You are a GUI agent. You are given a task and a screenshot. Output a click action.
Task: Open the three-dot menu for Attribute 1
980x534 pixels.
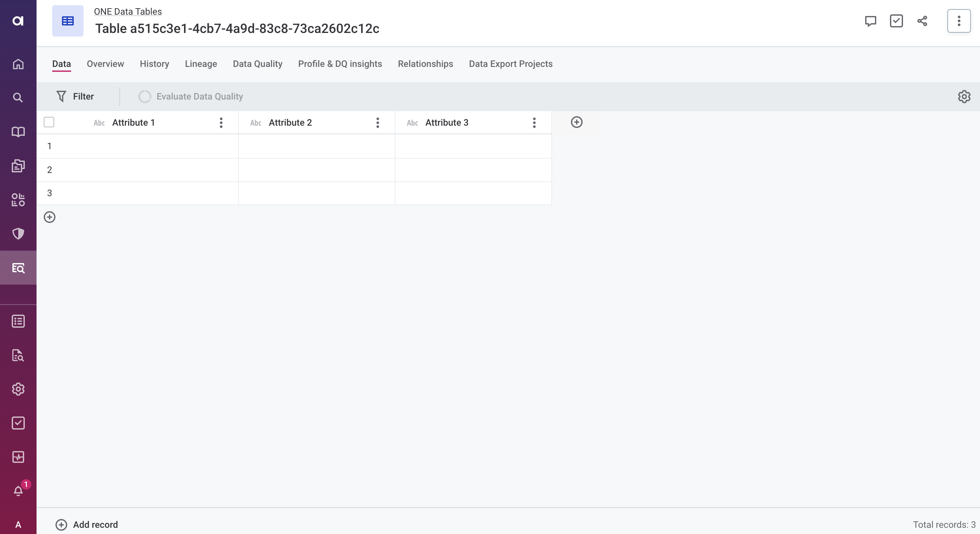click(221, 122)
